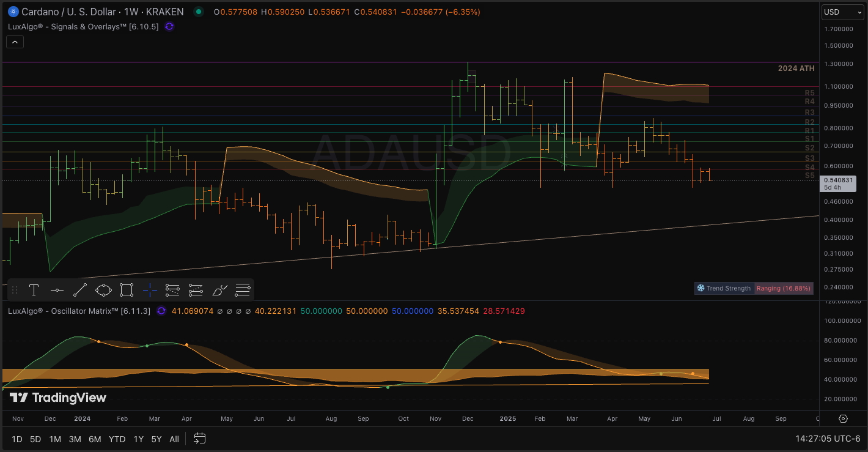
Task: Choose the ellipse shape tool
Action: coord(103,290)
